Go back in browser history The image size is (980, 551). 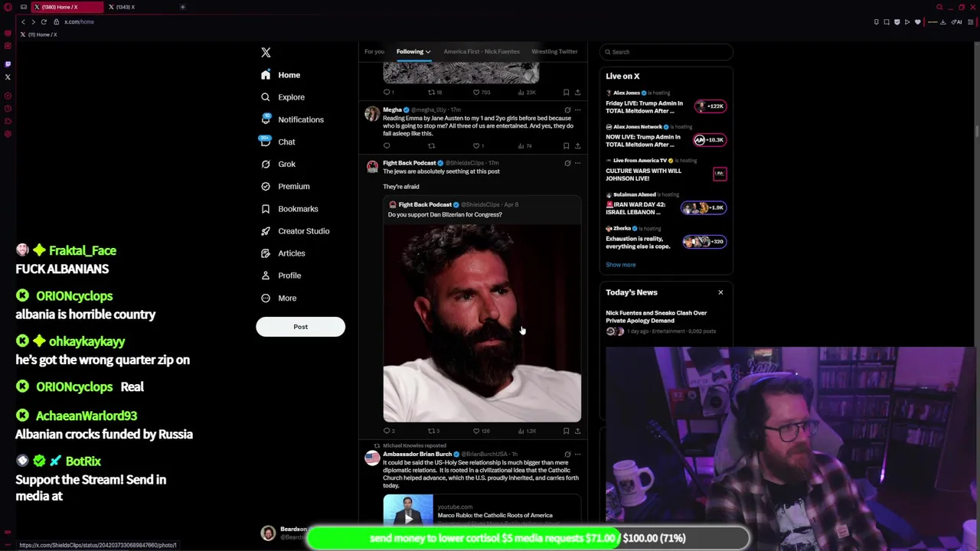(x=23, y=21)
